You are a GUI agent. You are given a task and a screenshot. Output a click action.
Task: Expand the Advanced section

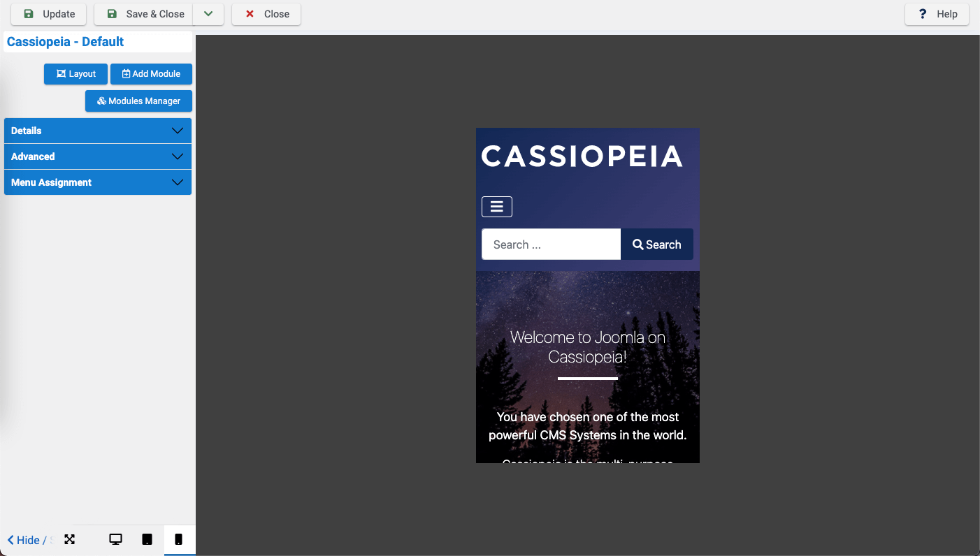tap(98, 156)
